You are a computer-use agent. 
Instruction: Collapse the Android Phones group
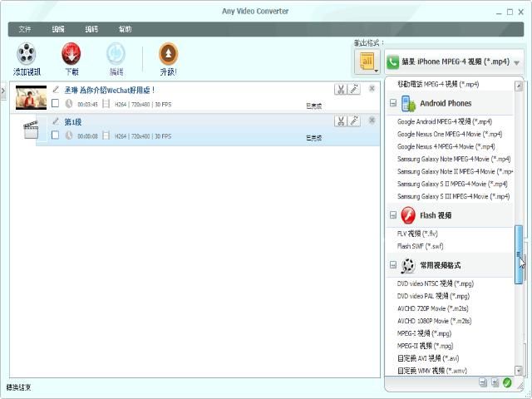pos(393,104)
